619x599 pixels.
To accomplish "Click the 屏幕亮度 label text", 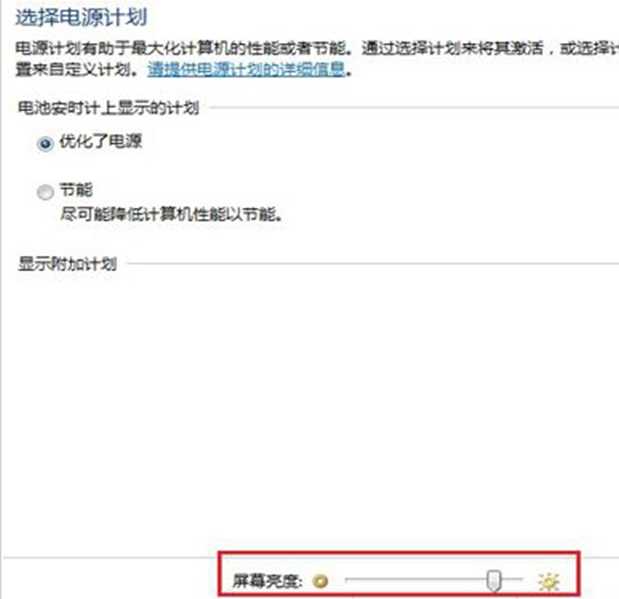I will [267, 581].
